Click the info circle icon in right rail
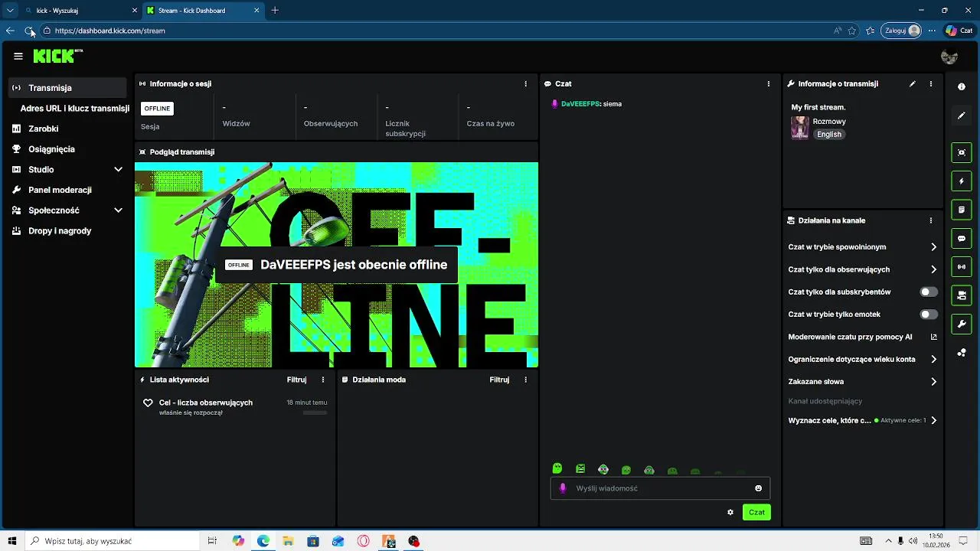 coord(962,87)
